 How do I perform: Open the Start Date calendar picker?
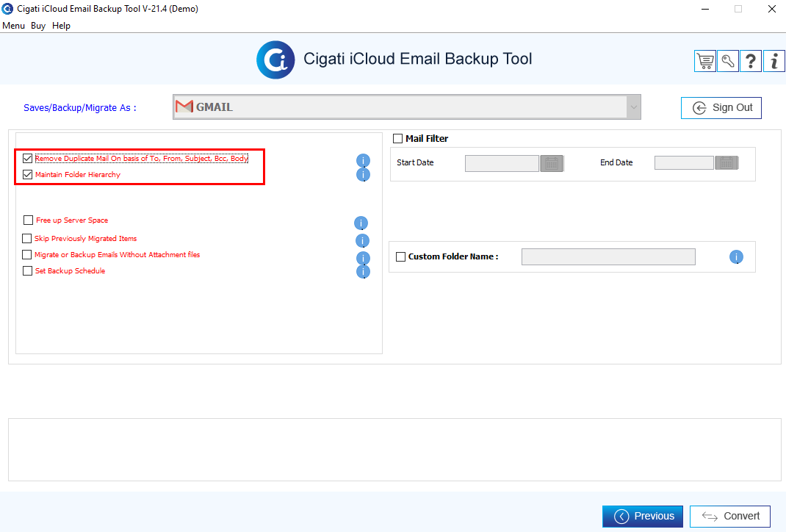pos(552,163)
